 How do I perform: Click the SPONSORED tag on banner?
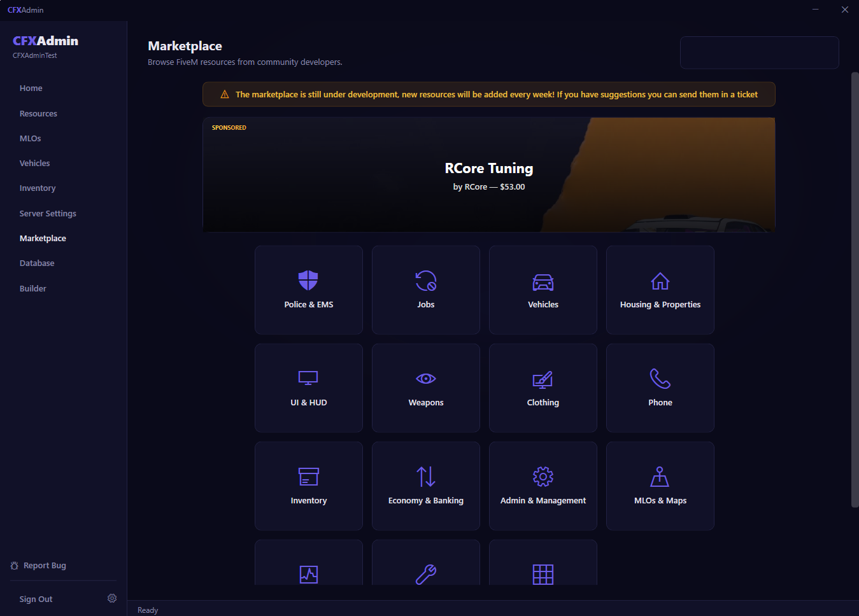229,128
